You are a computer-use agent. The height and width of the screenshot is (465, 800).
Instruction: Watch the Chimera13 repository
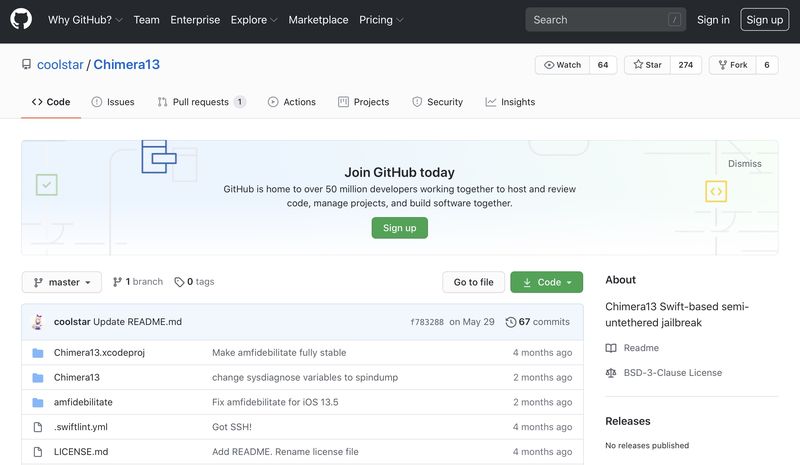point(562,65)
